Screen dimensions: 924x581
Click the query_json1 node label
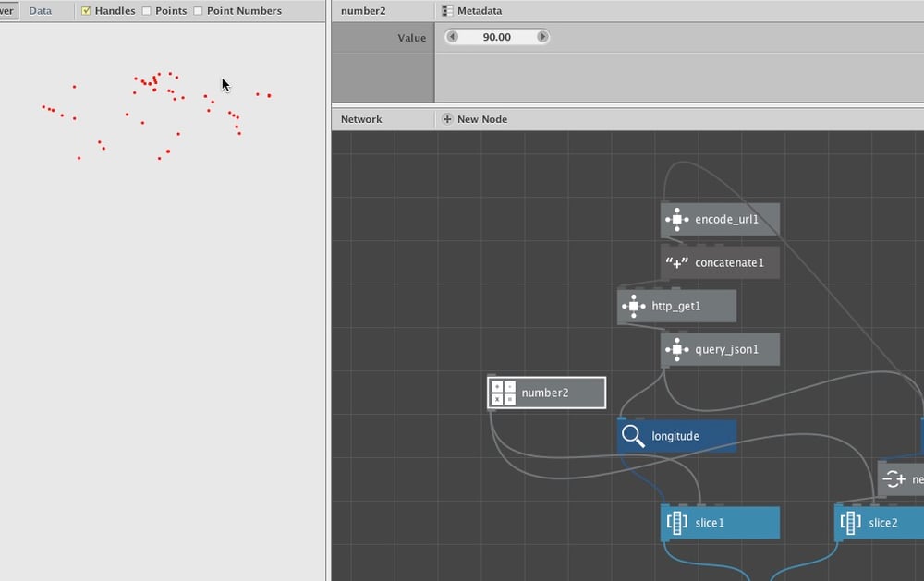pyautogui.click(x=726, y=349)
